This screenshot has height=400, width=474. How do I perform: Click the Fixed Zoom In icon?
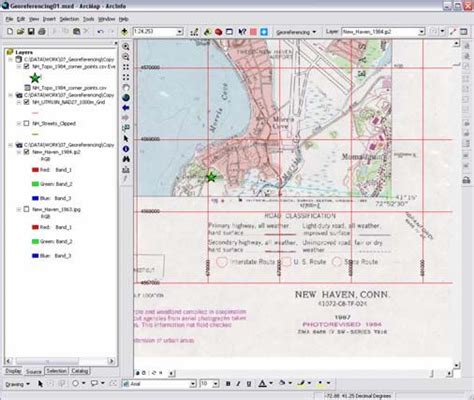point(126,67)
